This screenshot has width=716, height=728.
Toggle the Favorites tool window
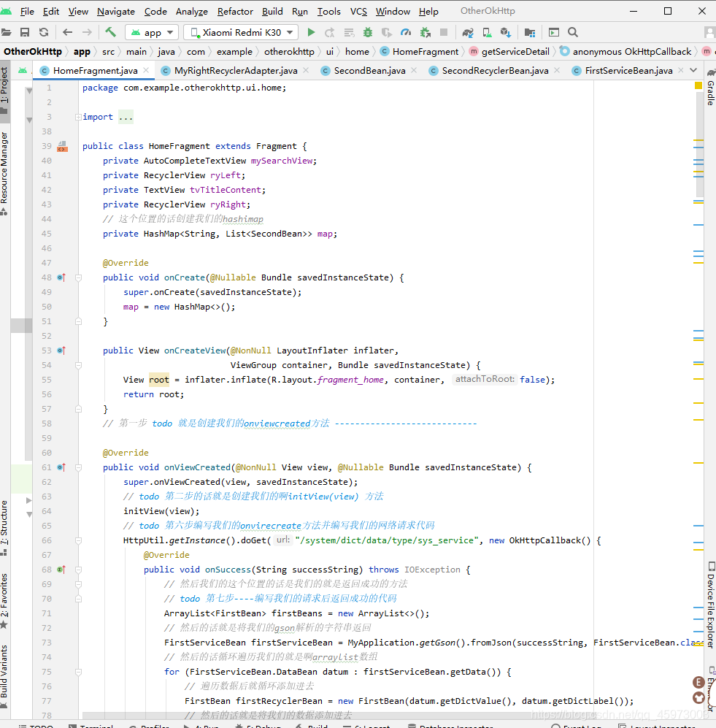pos(4,600)
